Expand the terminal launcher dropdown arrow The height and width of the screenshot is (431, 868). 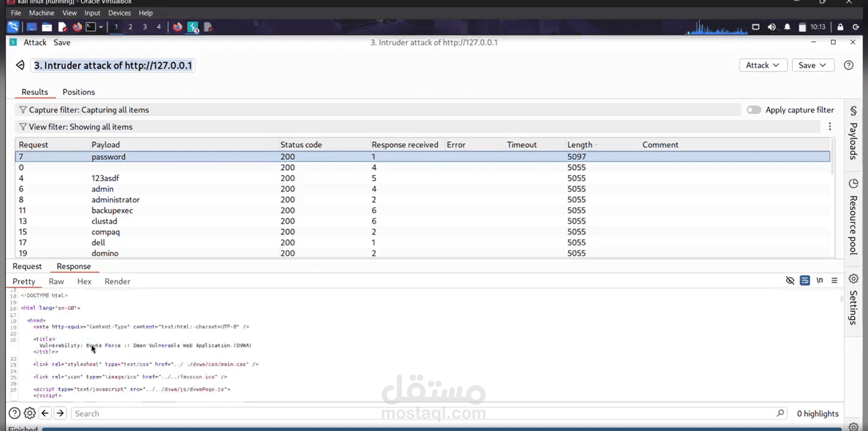point(101,27)
